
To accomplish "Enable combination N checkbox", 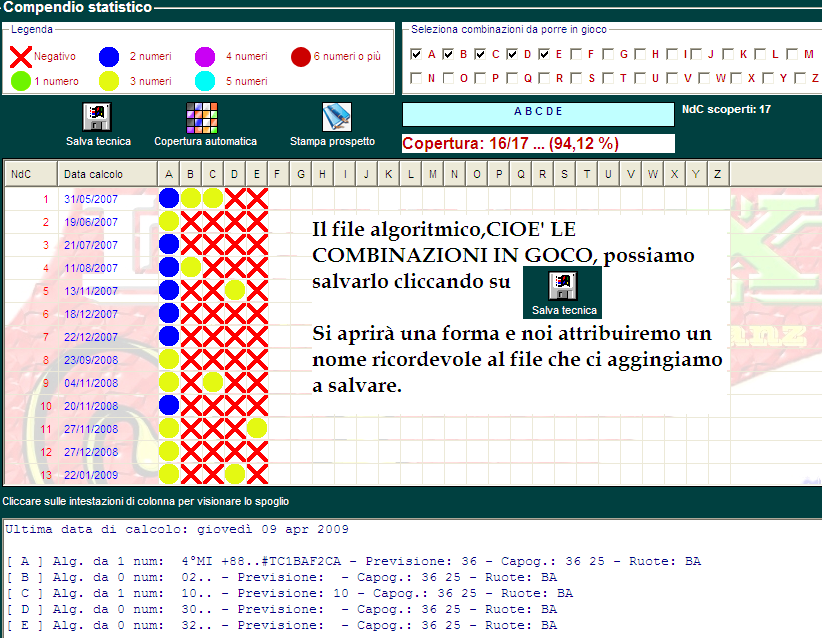I will [416, 78].
